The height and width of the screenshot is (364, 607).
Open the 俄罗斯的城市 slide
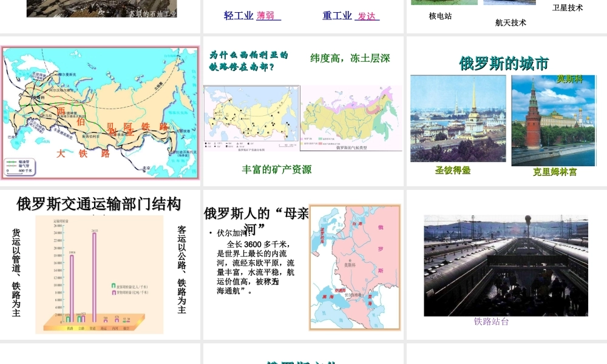pos(507,112)
